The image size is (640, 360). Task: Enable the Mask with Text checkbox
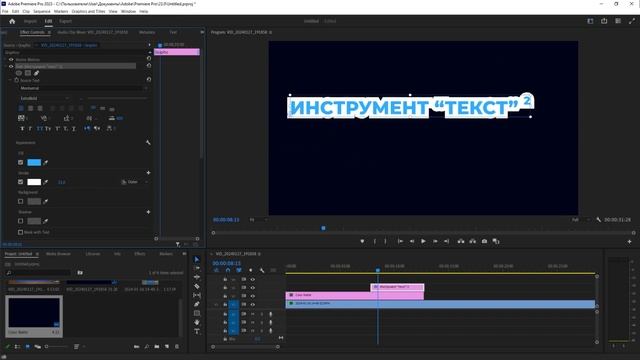pos(20,232)
